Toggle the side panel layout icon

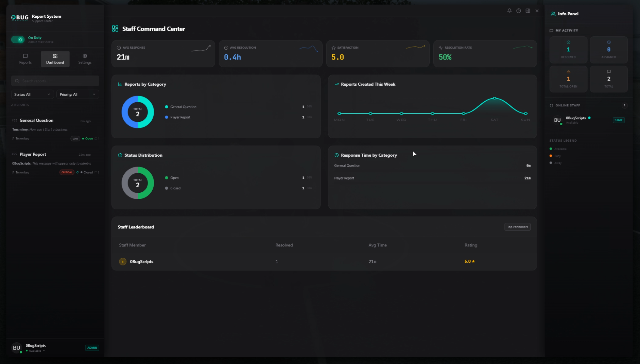click(x=527, y=11)
